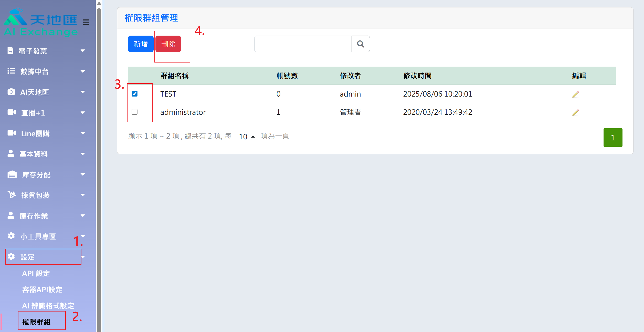
Task: Click the camera icon beside AI天地匯
Action: tap(11, 92)
